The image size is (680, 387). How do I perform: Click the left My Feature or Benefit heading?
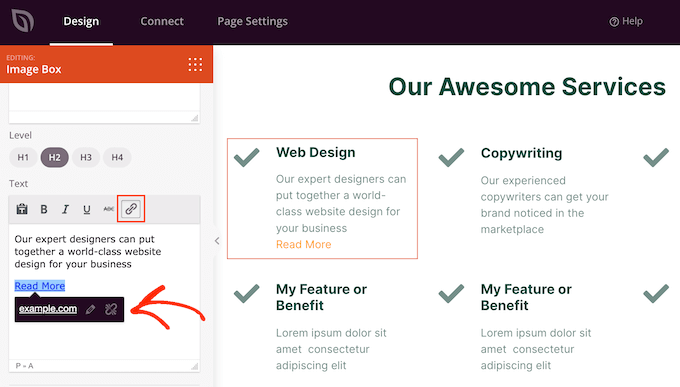tap(321, 297)
